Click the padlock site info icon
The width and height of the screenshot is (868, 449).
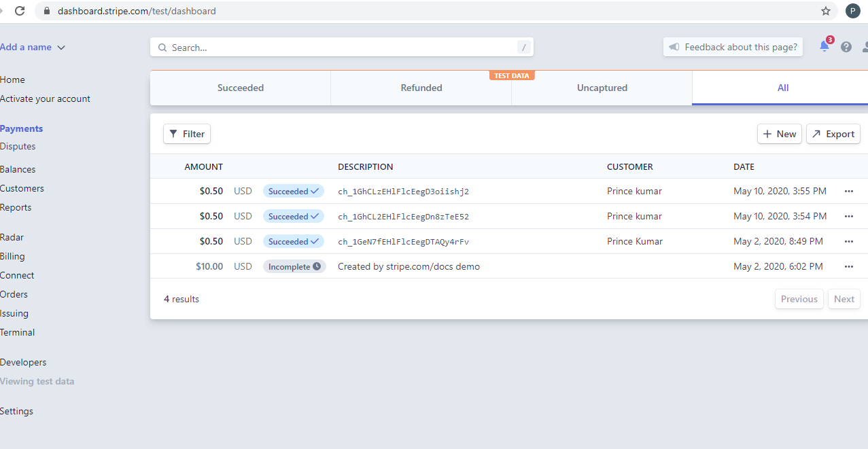pos(47,11)
